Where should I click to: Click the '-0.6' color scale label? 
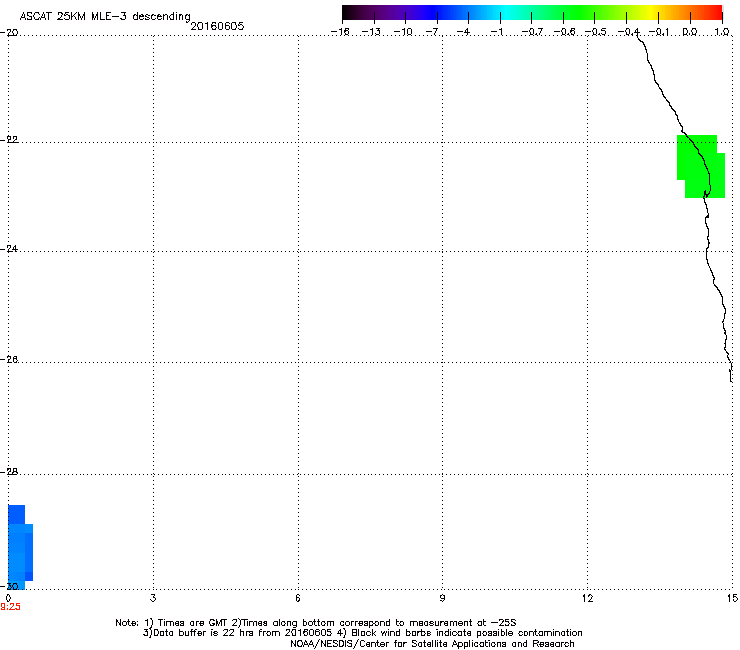564,32
